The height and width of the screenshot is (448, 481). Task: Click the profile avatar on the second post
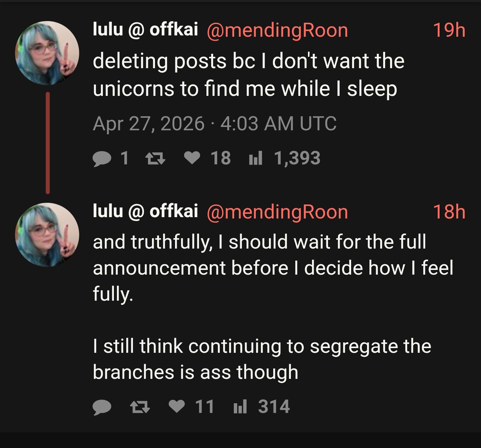click(47, 235)
